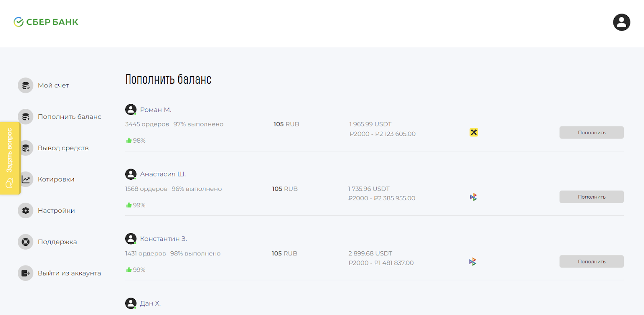Click the Поддержка lifebuoy icon
644x315 pixels.
25,242
